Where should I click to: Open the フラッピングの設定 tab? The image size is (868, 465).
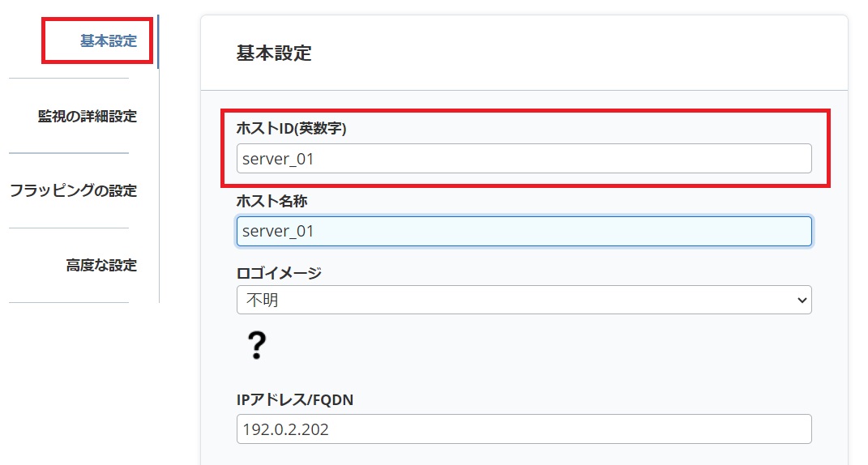(x=73, y=190)
